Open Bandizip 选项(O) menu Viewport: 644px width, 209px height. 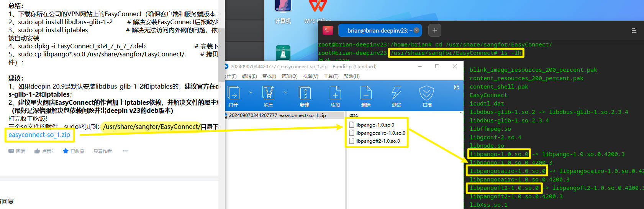[x=289, y=76]
